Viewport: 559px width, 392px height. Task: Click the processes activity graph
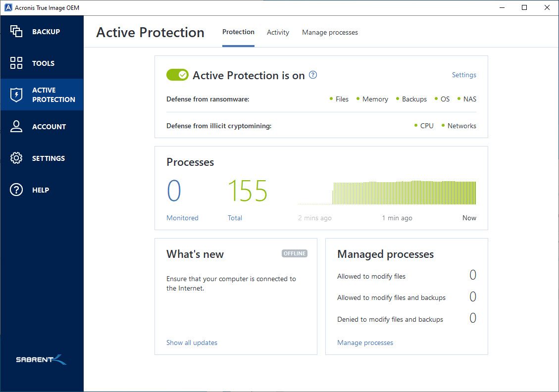(387, 193)
